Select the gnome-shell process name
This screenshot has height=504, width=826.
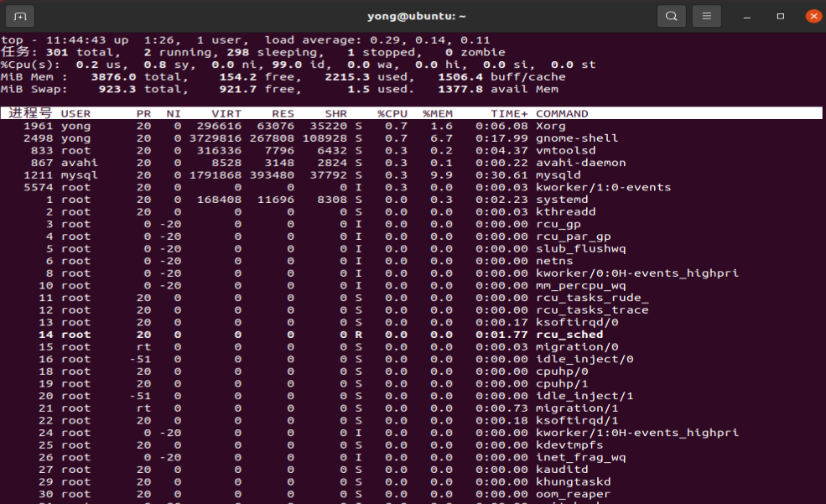pos(577,138)
